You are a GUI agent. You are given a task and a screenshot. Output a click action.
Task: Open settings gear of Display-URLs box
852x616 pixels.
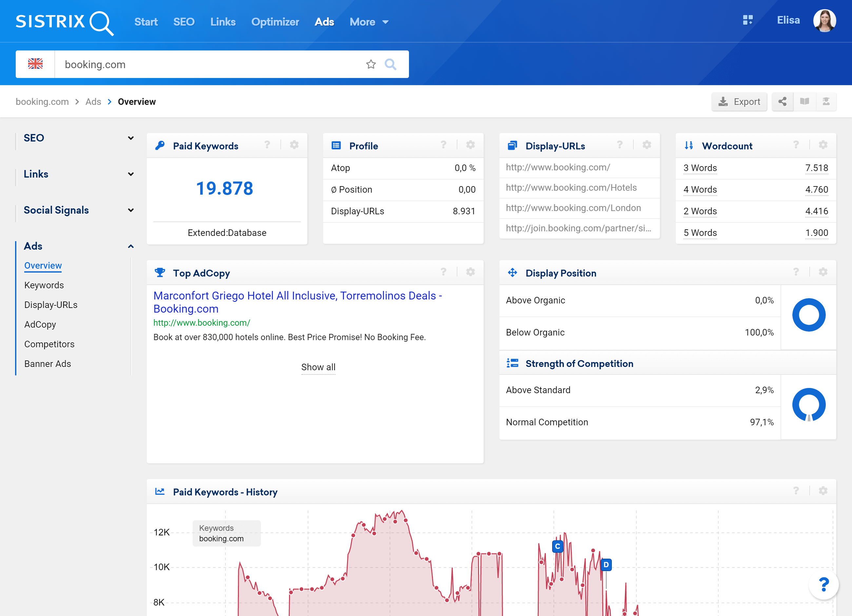[647, 145]
